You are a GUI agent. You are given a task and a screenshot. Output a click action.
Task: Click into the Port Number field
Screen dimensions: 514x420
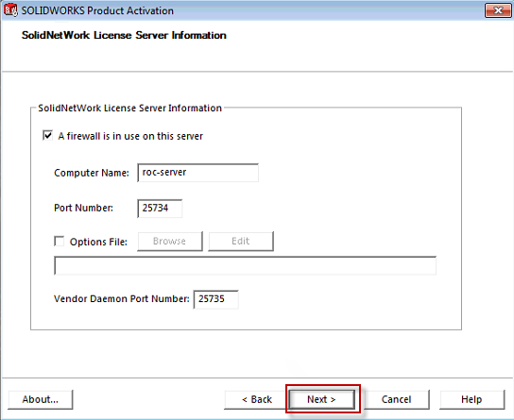click(160, 209)
